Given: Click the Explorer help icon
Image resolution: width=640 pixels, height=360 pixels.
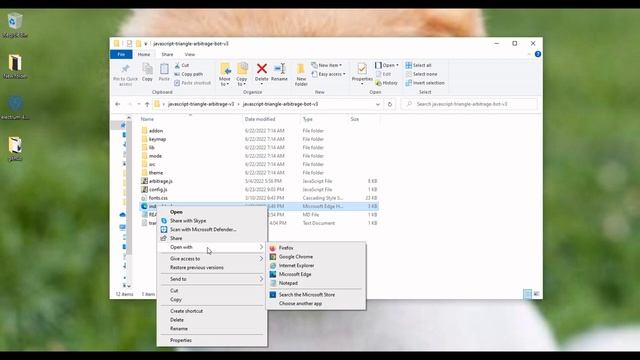Looking at the screenshot, I should click(538, 54).
